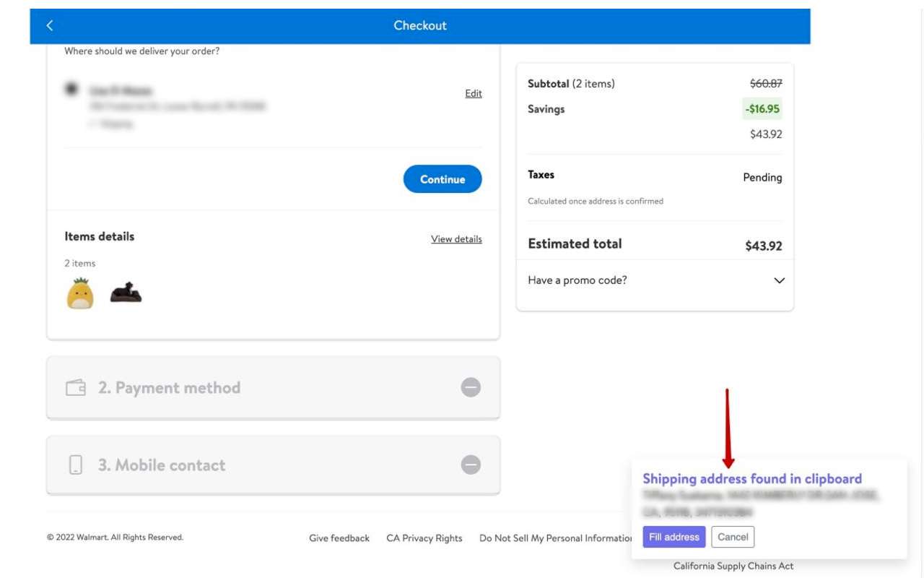This screenshot has height=578, width=924.
Task: Click the Shipping address found in clipboard title
Action: click(752, 478)
